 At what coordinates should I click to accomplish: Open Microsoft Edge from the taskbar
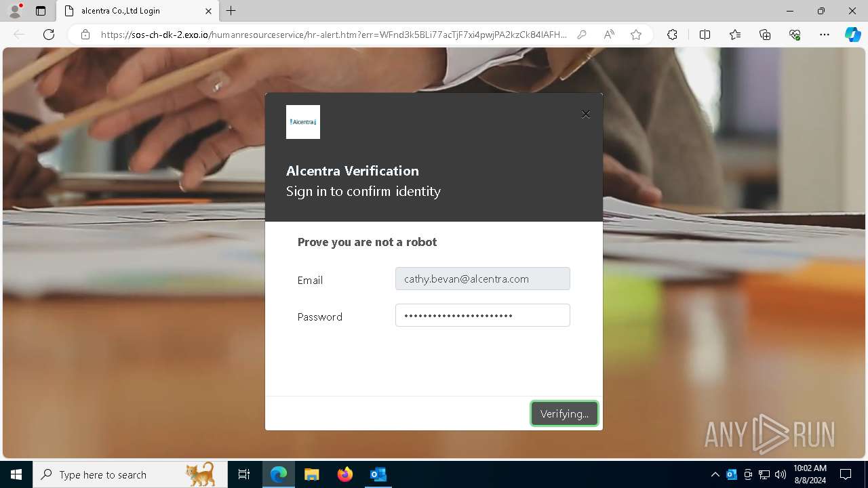(279, 474)
